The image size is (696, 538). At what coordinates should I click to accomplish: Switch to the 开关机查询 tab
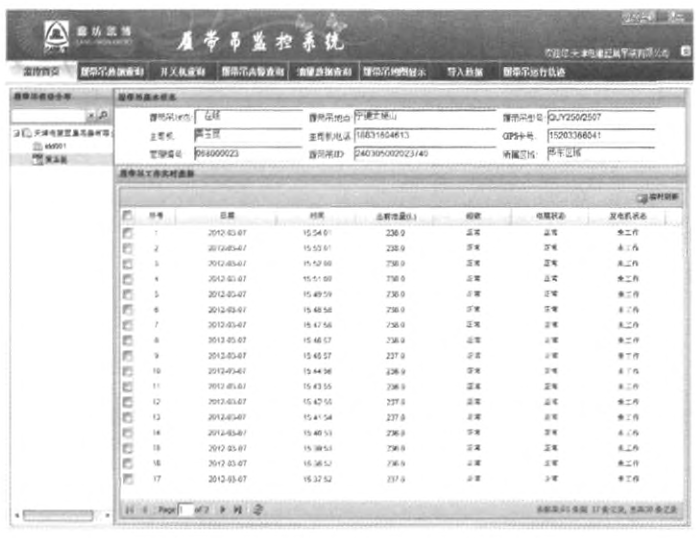tap(181, 72)
